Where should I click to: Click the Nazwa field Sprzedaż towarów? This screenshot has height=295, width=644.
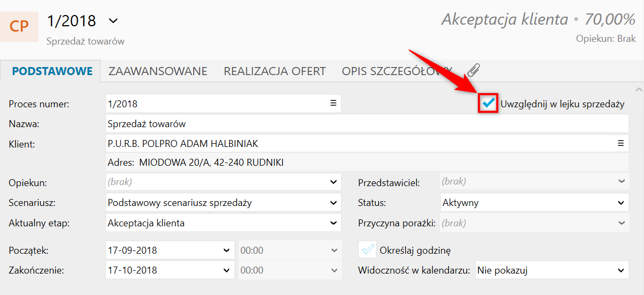click(x=367, y=124)
